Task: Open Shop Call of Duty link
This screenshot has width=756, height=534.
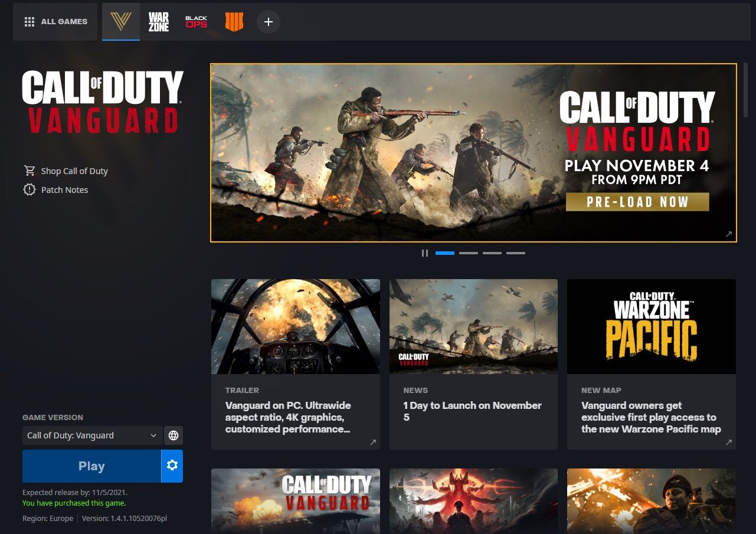Action: pyautogui.click(x=74, y=171)
